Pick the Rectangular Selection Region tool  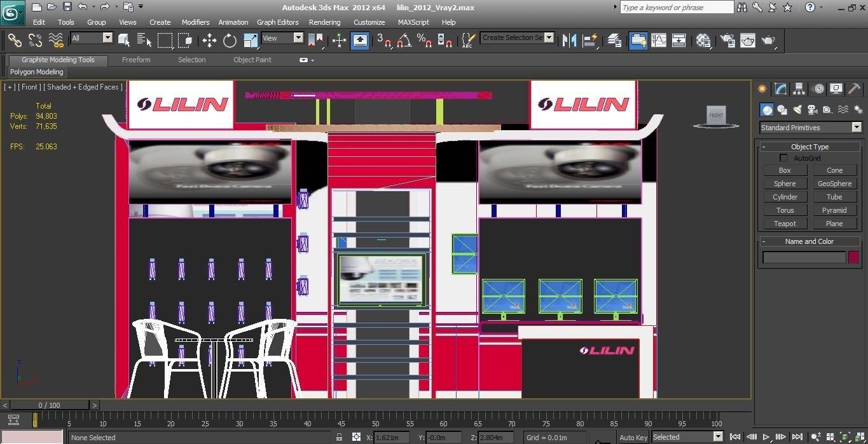tap(165, 41)
